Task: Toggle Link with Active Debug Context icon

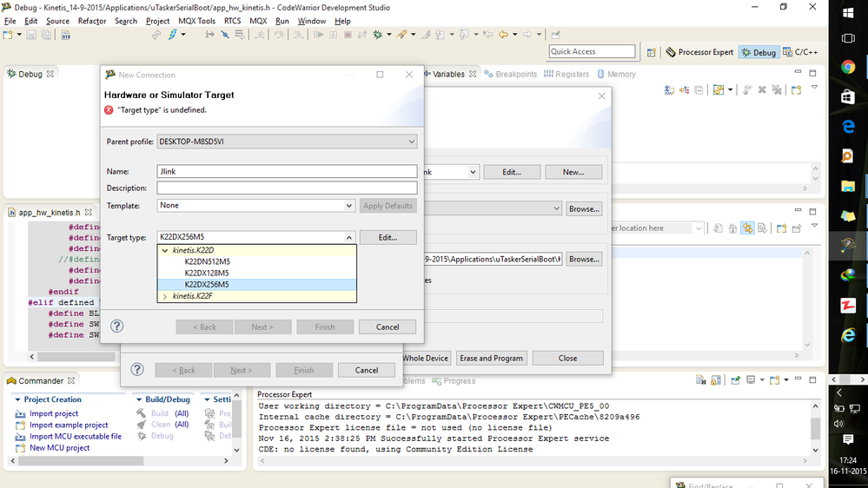Action: (748, 228)
